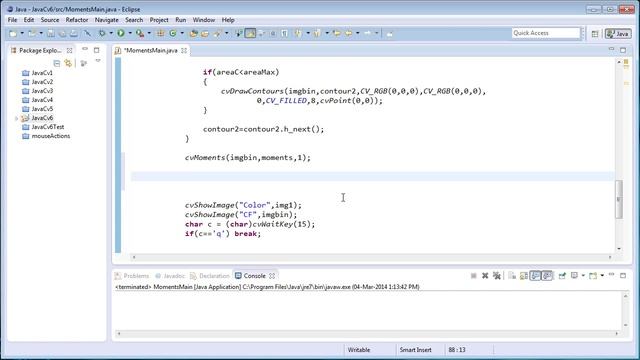Viewport: 640px width, 360px height.
Task: Open the Debug dropdown arrow
Action: (x=111, y=33)
